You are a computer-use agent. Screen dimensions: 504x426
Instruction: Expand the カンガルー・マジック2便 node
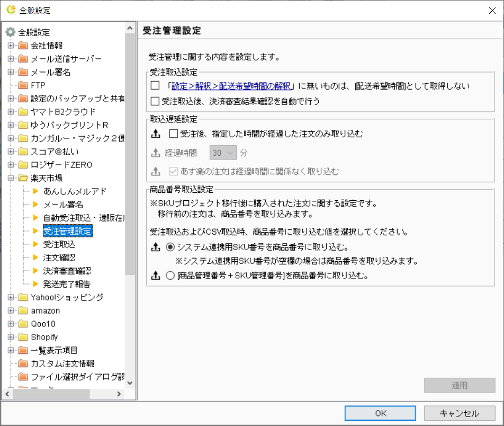(11, 138)
